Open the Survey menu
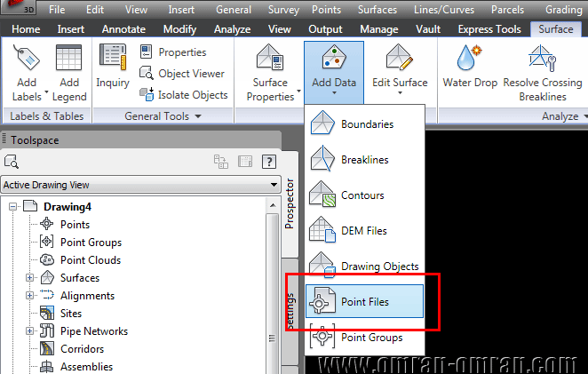This screenshot has height=374, width=588. [x=283, y=10]
